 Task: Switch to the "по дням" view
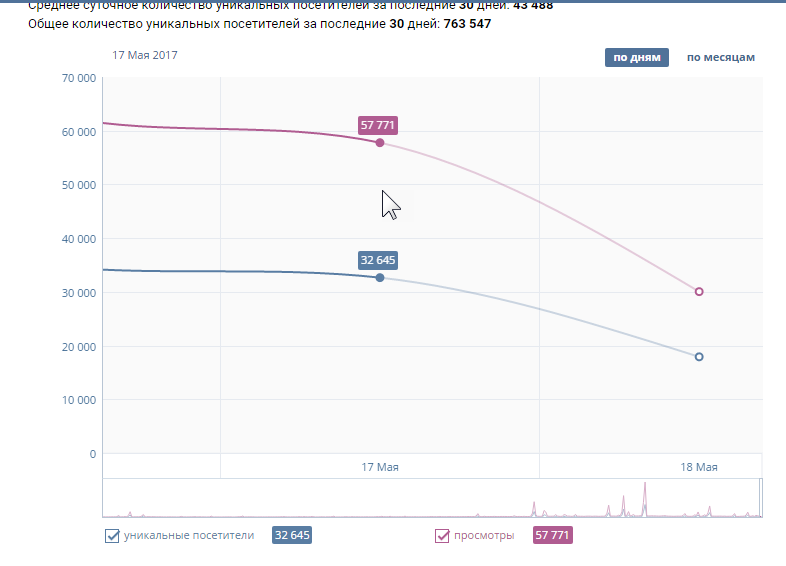pos(636,57)
